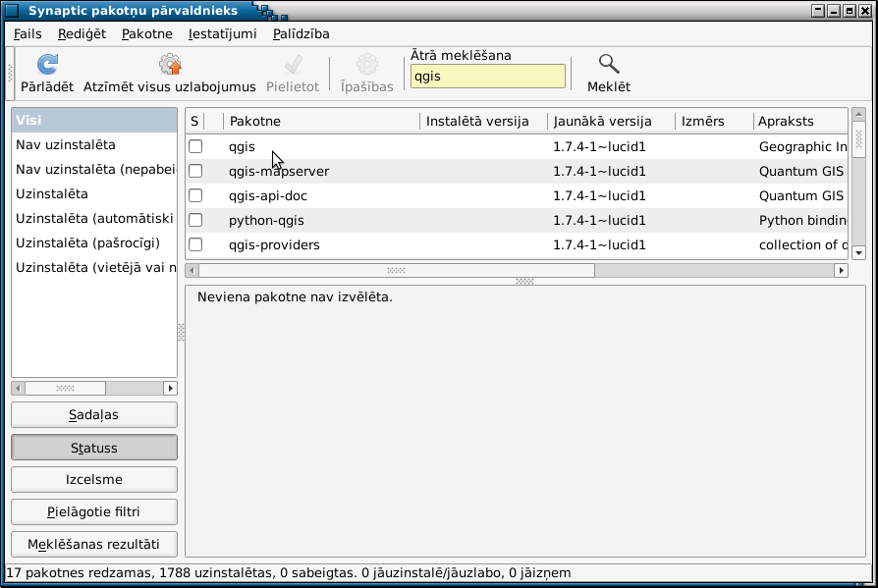878x588 pixels.
Task: Select the qgis-mapserver package name
Action: coord(279,172)
